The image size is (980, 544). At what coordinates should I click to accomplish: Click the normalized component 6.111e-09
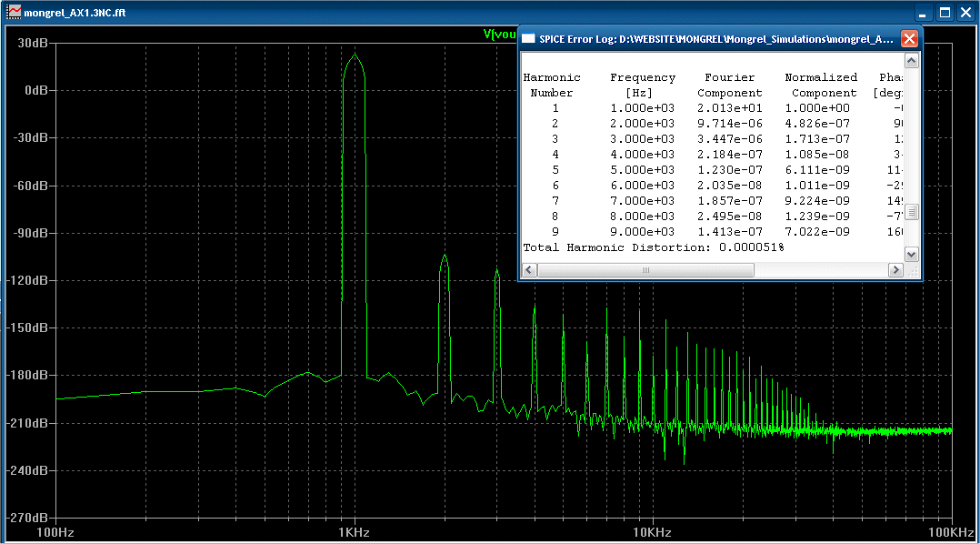817,170
